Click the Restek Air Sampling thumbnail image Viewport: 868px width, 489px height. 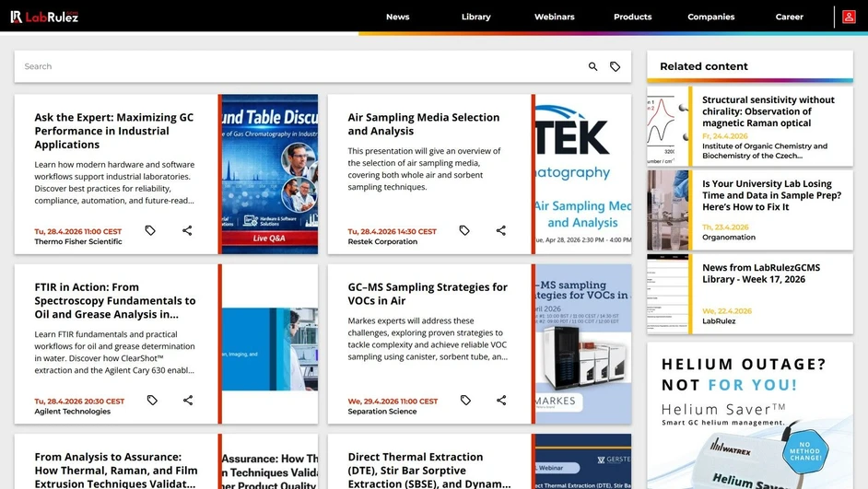click(x=583, y=174)
